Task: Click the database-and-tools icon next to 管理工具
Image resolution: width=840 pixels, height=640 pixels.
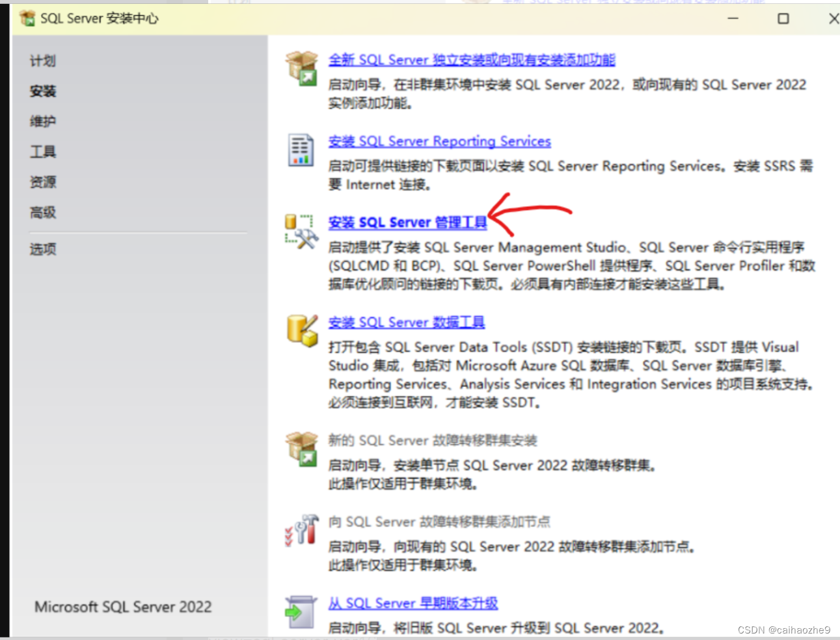Action: 301,229
